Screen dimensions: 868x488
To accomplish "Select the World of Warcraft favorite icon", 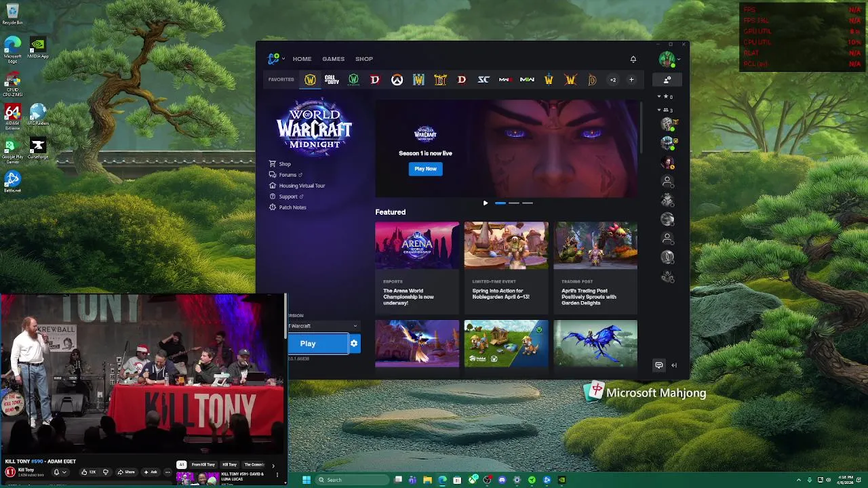I will coord(310,79).
